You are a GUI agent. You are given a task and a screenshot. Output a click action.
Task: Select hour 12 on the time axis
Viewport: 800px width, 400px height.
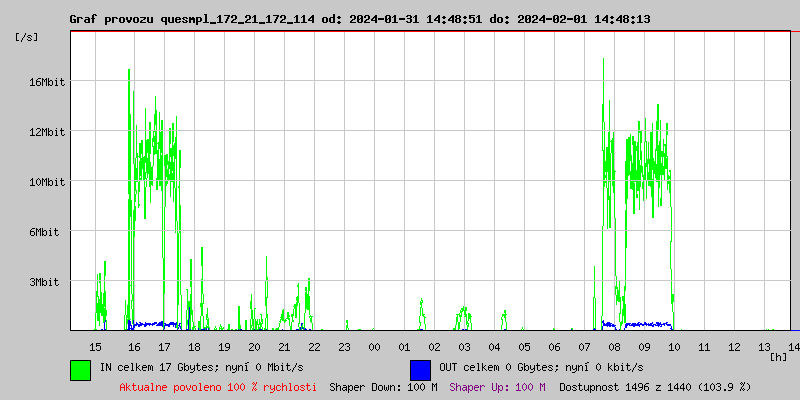coord(734,346)
